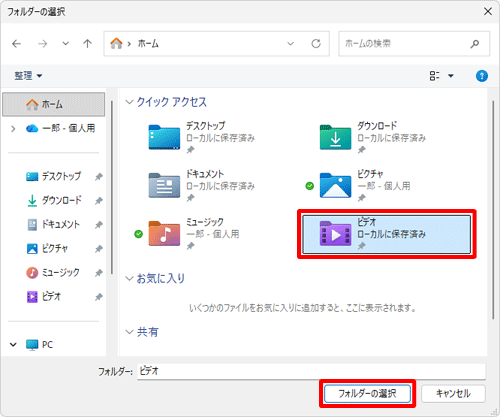500x417 pixels.
Task: Click the navigation pane scrollbar
Action: (112, 188)
